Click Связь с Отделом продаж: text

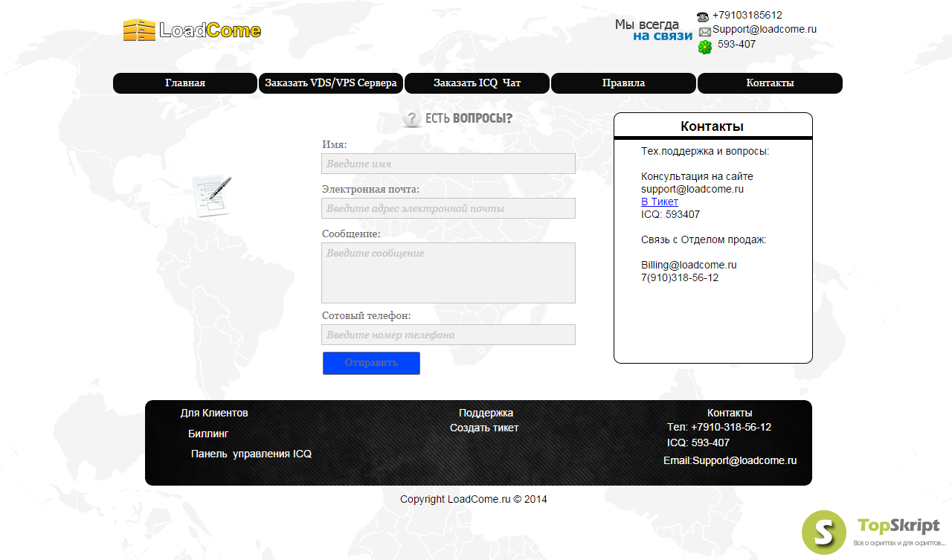coord(704,239)
